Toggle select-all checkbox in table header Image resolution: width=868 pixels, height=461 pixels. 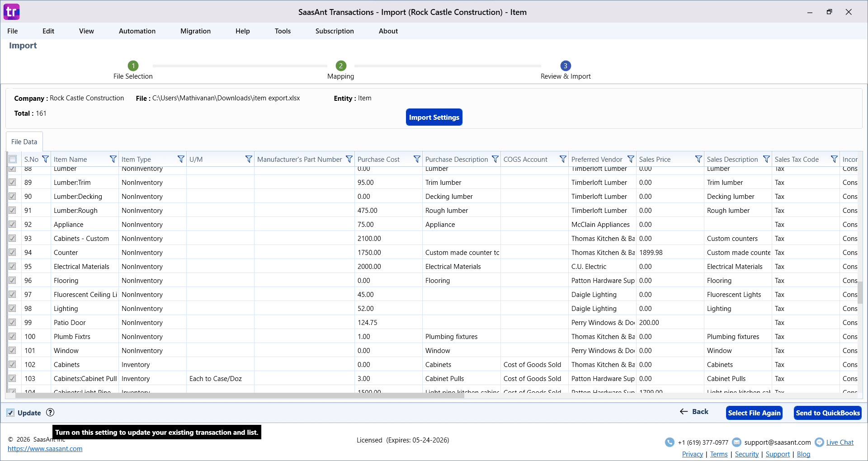click(x=13, y=159)
